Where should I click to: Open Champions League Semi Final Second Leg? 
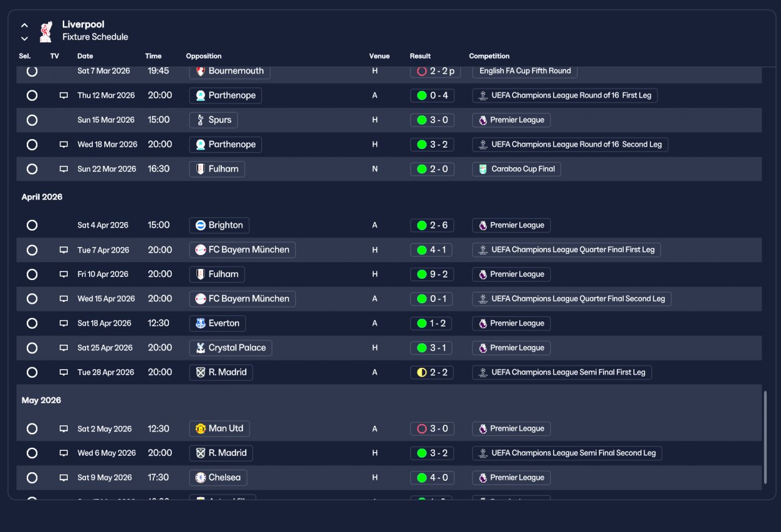(567, 453)
